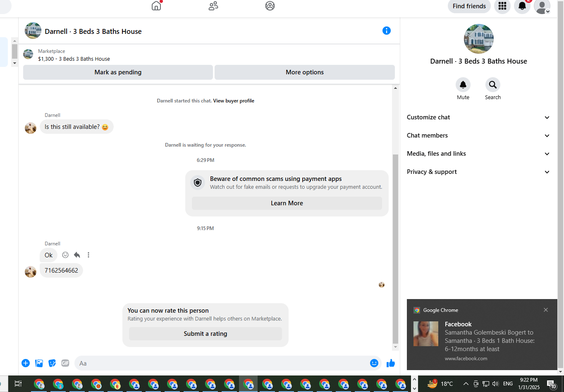This screenshot has width=564, height=392.
Task: Open Windows Task View icon
Action: click(x=18, y=384)
